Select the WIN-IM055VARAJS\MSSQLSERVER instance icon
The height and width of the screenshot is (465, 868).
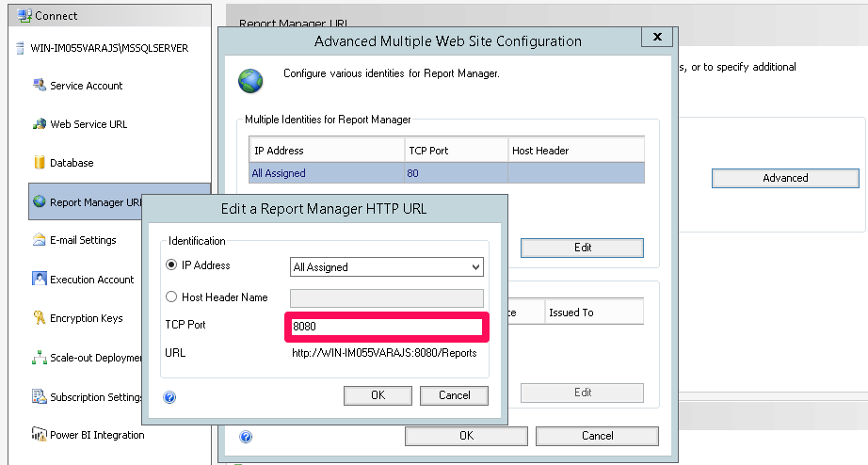20,48
